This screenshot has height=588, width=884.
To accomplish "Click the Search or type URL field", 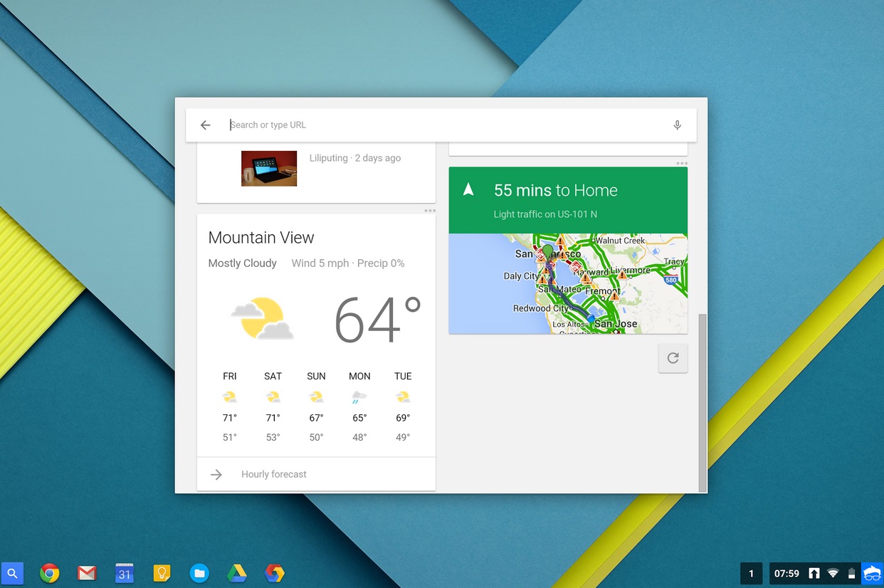I will coord(427,125).
